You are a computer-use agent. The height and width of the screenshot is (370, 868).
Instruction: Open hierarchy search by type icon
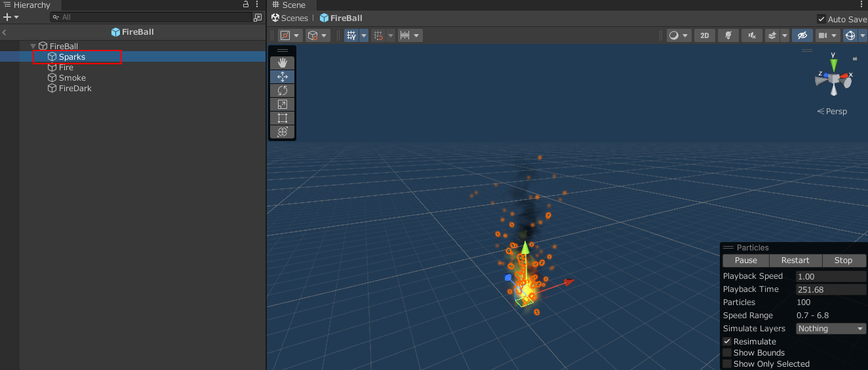click(258, 17)
